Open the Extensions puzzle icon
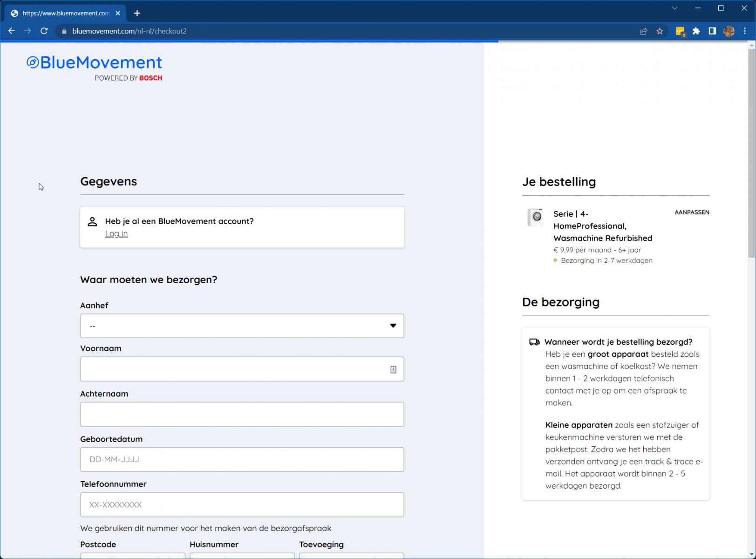Image resolution: width=756 pixels, height=559 pixels. coord(696,31)
